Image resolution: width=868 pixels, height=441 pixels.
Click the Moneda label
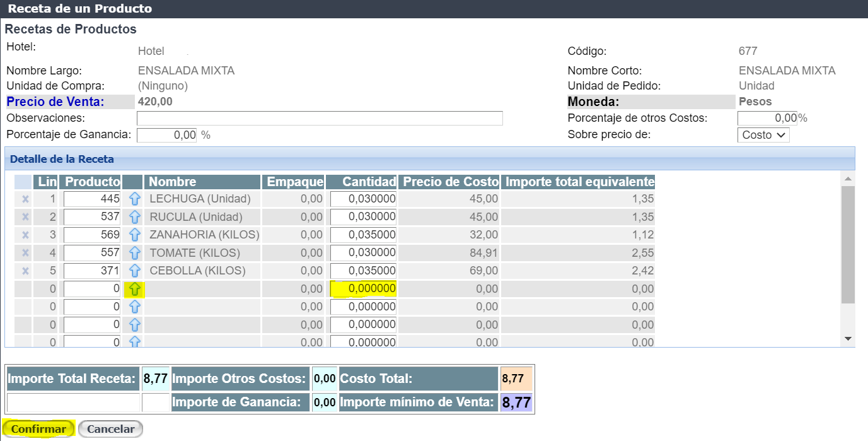click(x=594, y=102)
